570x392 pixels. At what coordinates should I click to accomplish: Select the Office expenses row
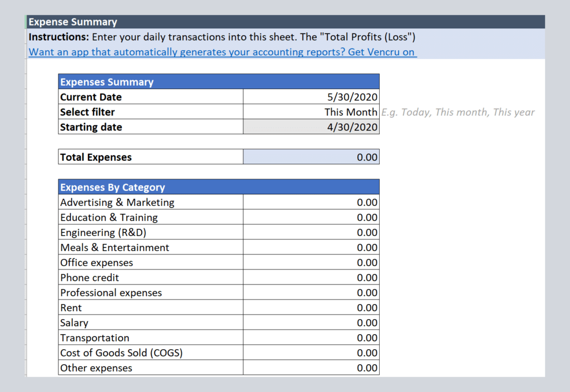150,262
